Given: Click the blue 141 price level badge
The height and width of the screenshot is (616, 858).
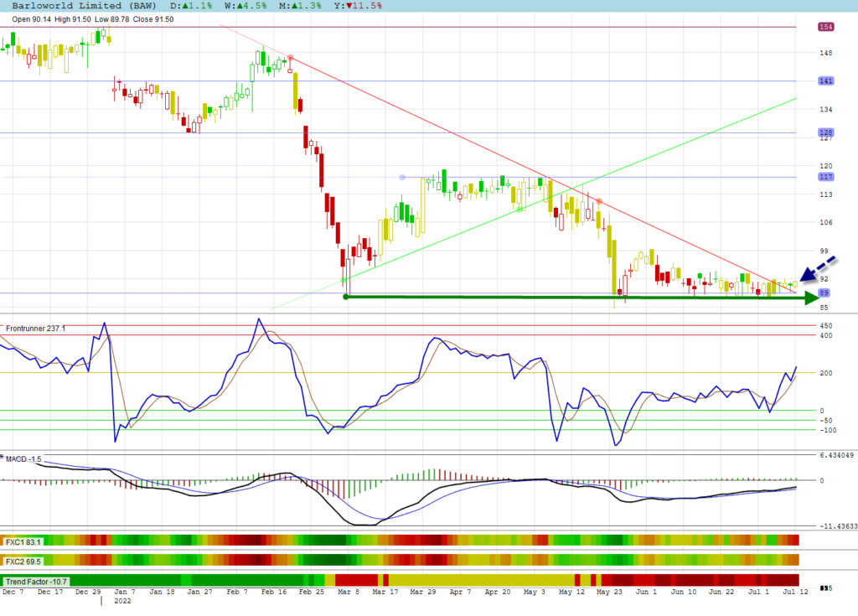Looking at the screenshot, I should coord(825,81).
